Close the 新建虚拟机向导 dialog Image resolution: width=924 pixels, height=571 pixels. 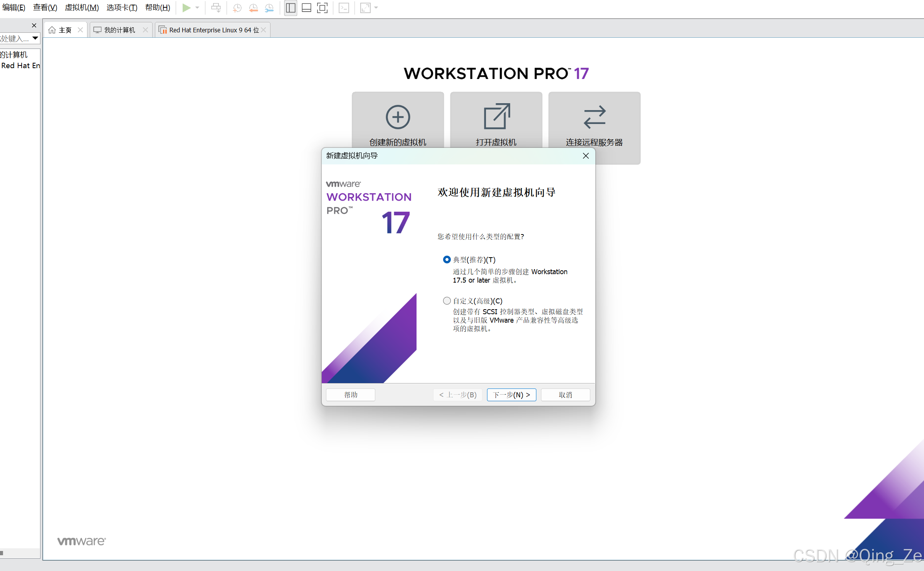click(x=586, y=156)
